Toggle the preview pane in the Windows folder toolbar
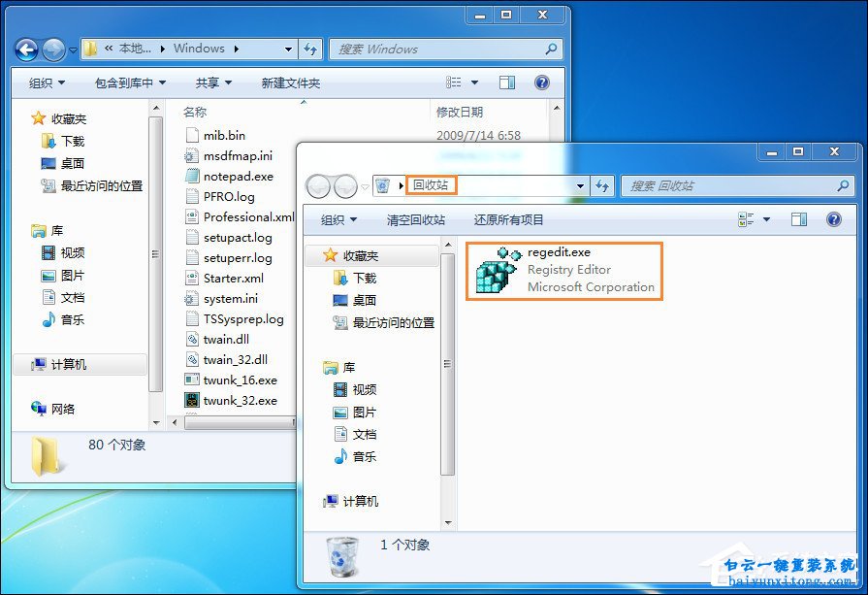The height and width of the screenshot is (595, 868). 506,83
